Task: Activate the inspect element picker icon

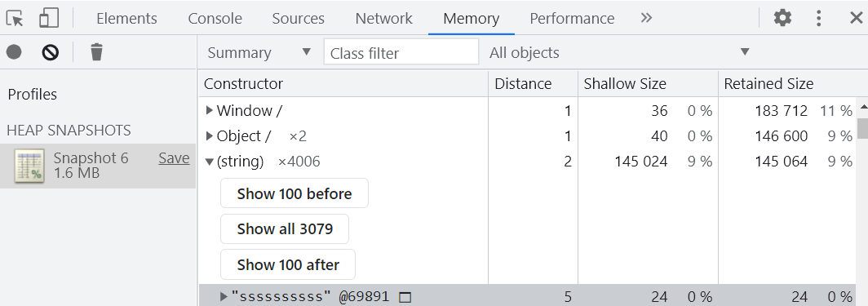Action: [x=15, y=18]
